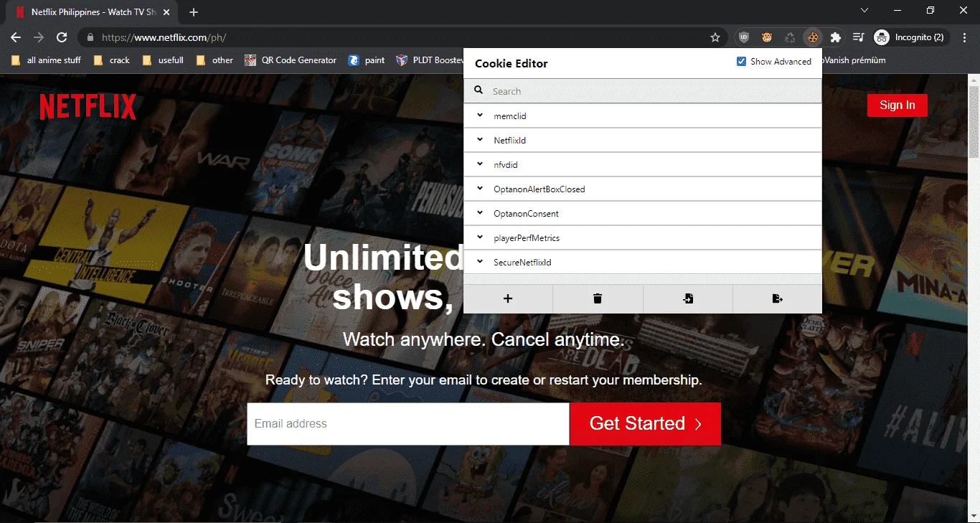Open Chrome's three-dot menu
980x523 pixels.
coord(965,37)
